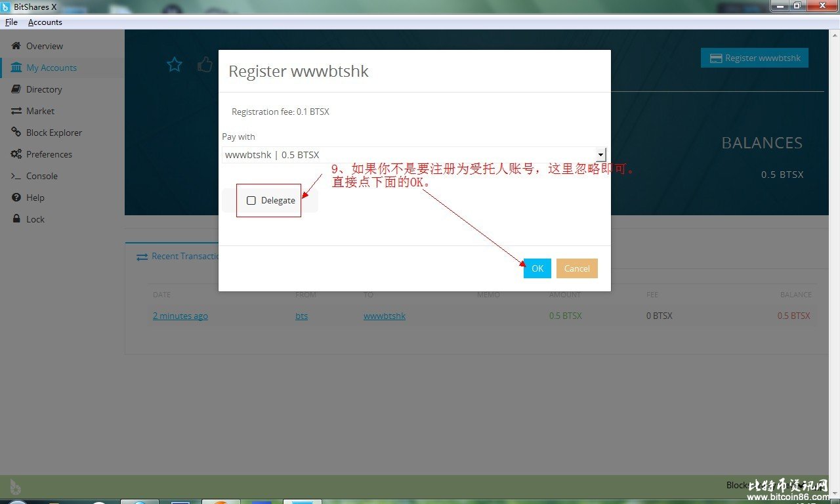Open the File menu
Screen dimensions: 840x504
[x=11, y=22]
